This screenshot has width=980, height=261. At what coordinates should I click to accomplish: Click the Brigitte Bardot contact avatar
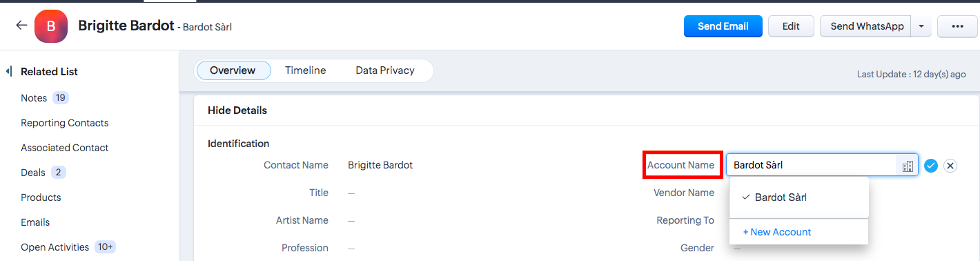click(50, 26)
